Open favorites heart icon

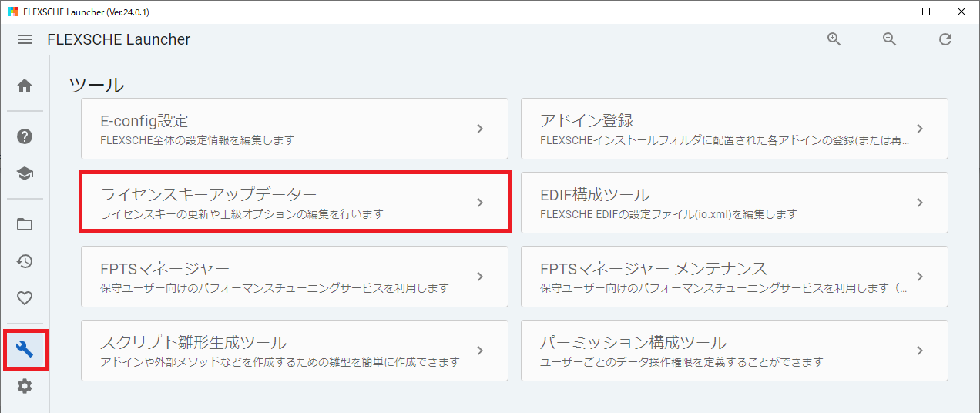(25, 298)
